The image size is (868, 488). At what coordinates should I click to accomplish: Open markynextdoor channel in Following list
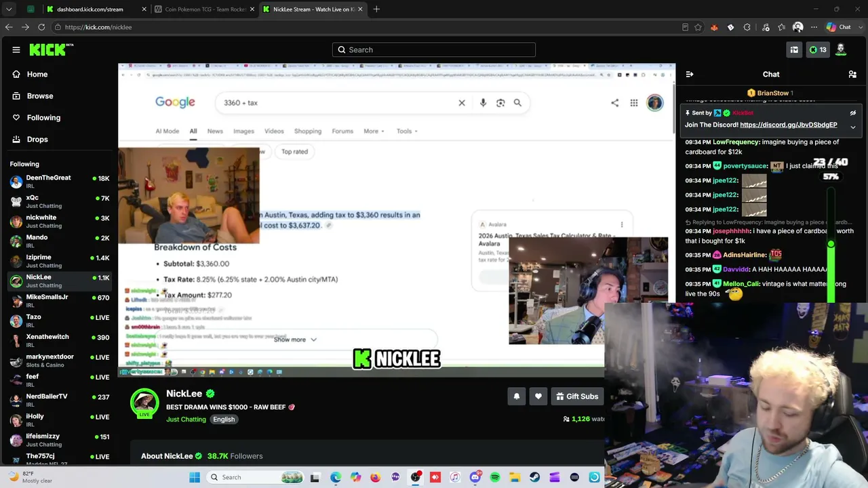pos(58,361)
